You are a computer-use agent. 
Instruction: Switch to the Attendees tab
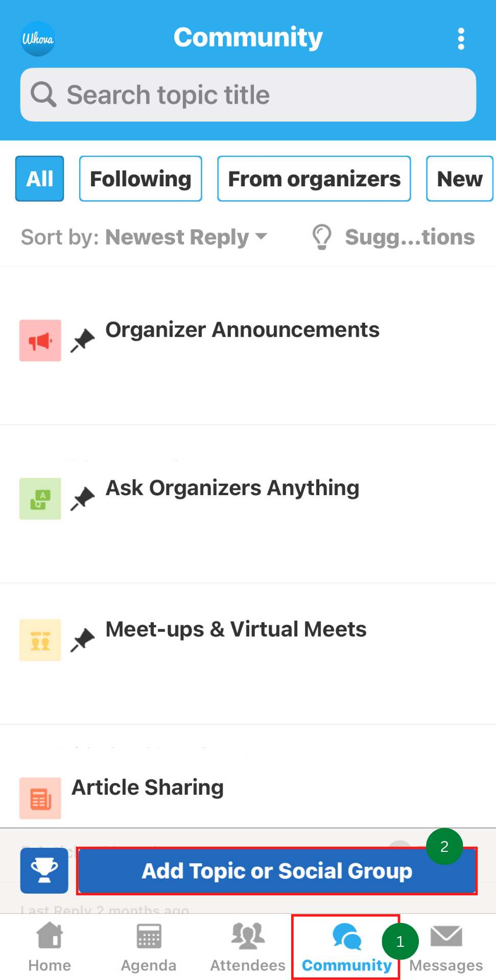(248, 947)
